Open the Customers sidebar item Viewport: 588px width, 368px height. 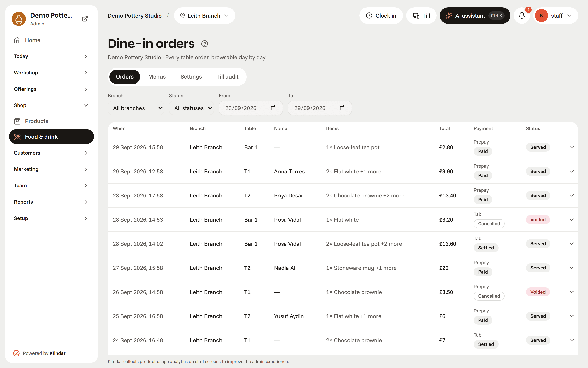pyautogui.click(x=51, y=153)
